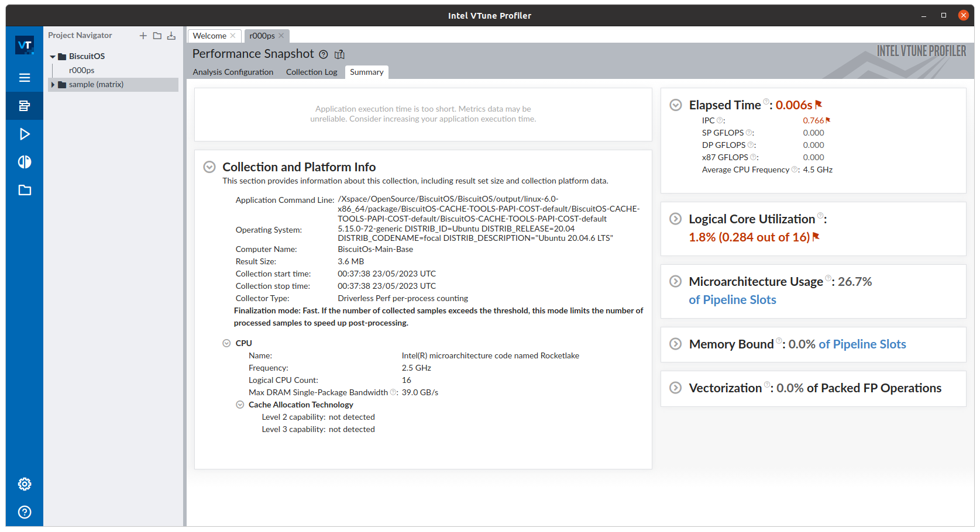This screenshot has width=980, height=532.
Task: Open settings gear icon in sidebar
Action: [25, 484]
